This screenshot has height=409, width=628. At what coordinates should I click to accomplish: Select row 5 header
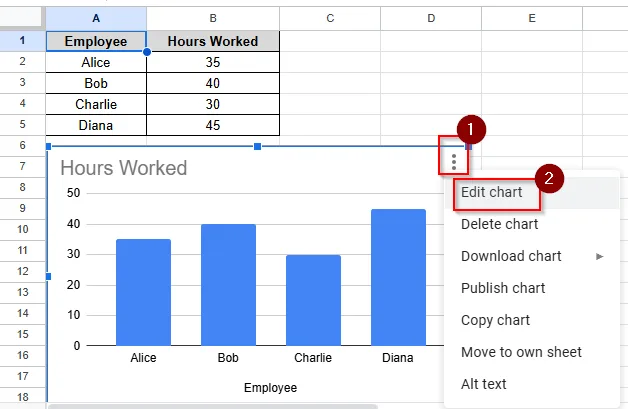[x=22, y=125]
